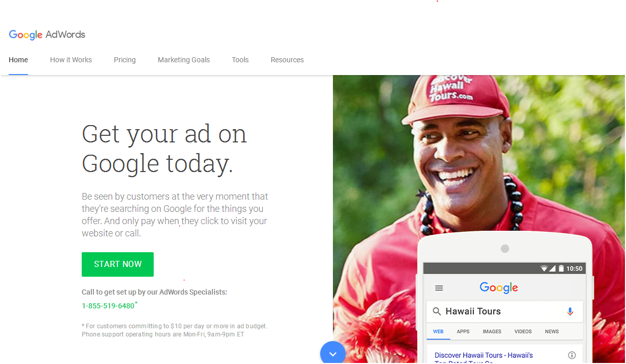Go to the Pricing page
This screenshot has height=364, width=626.
tap(125, 60)
